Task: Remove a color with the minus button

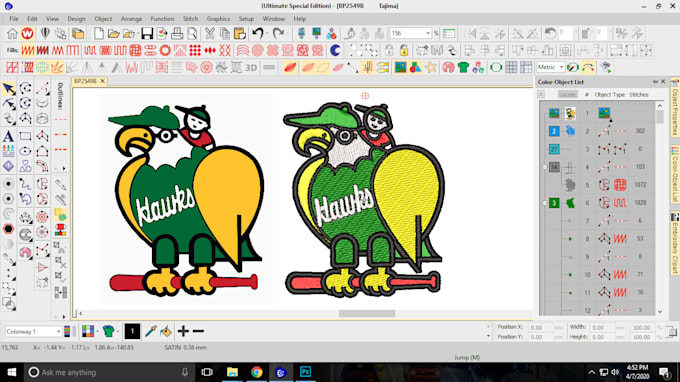Action: click(198, 332)
